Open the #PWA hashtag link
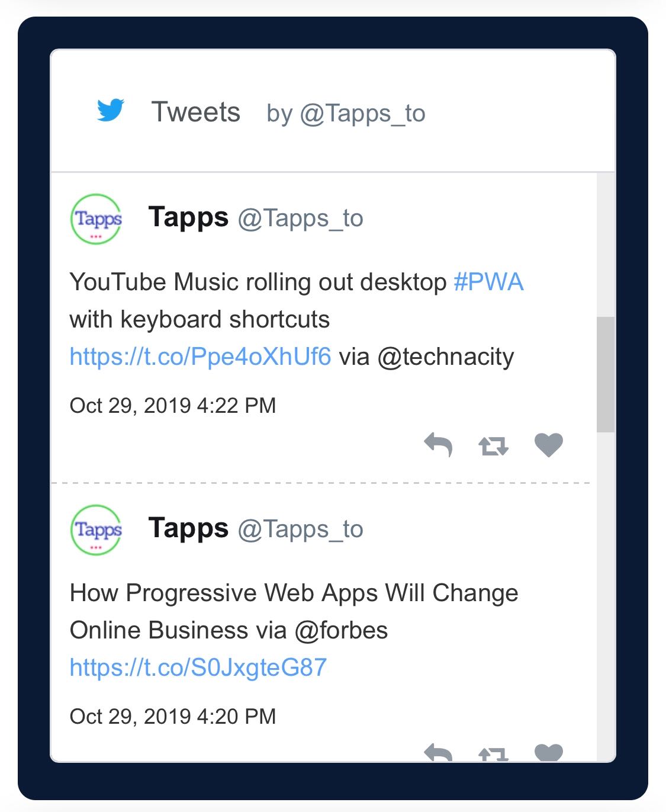Screen dimensions: 666x812 tap(488, 282)
